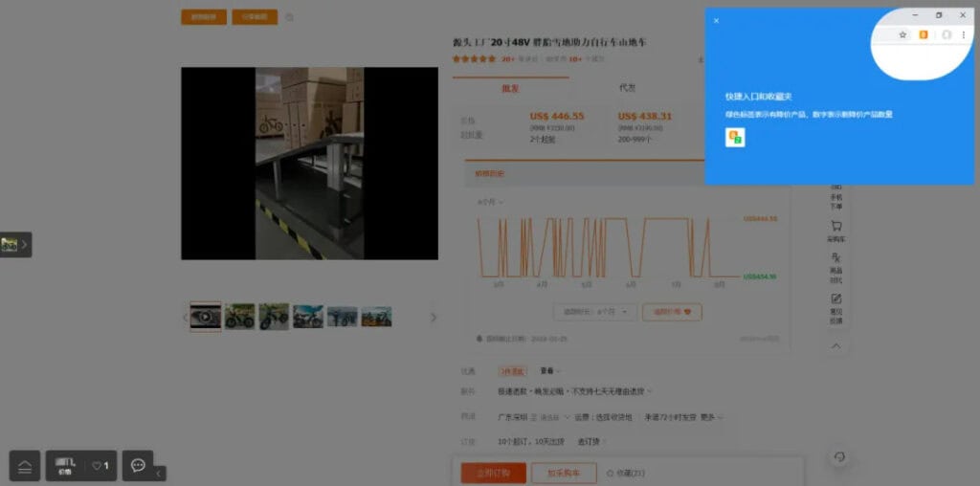This screenshot has height=486, width=980.
Task: Open customer service headset icon
Action: [839, 457]
